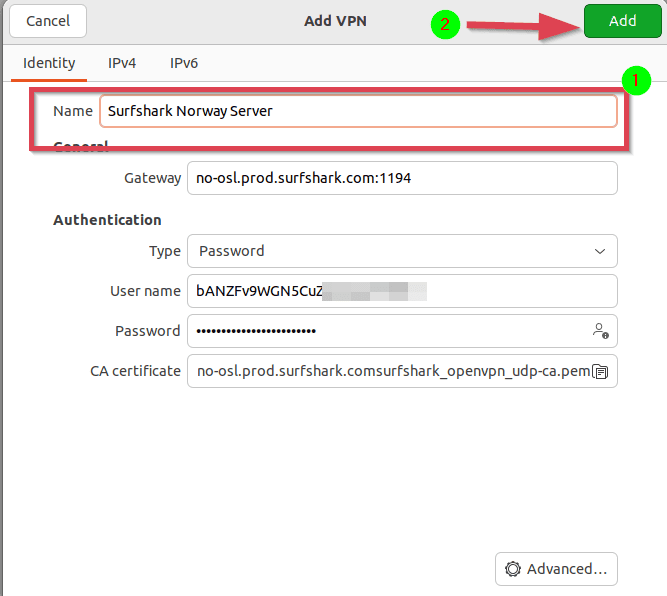The width and height of the screenshot is (667, 596).
Task: Switch to the IPv6 tab
Action: (184, 63)
